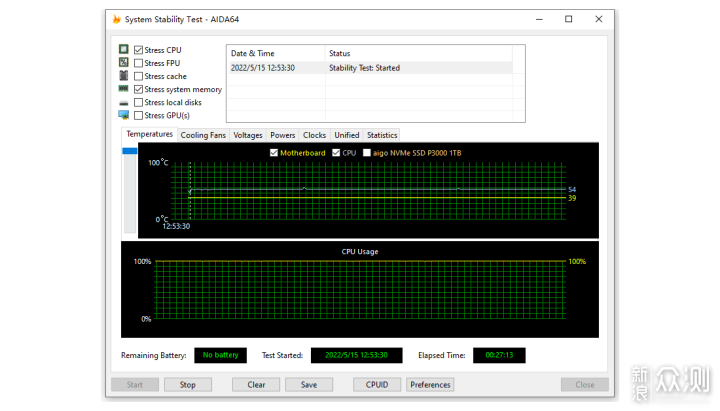Viewport: 720px width, 411px height.
Task: Click the monitor icon beside Stress GPU(s)
Action: pyautogui.click(x=124, y=115)
